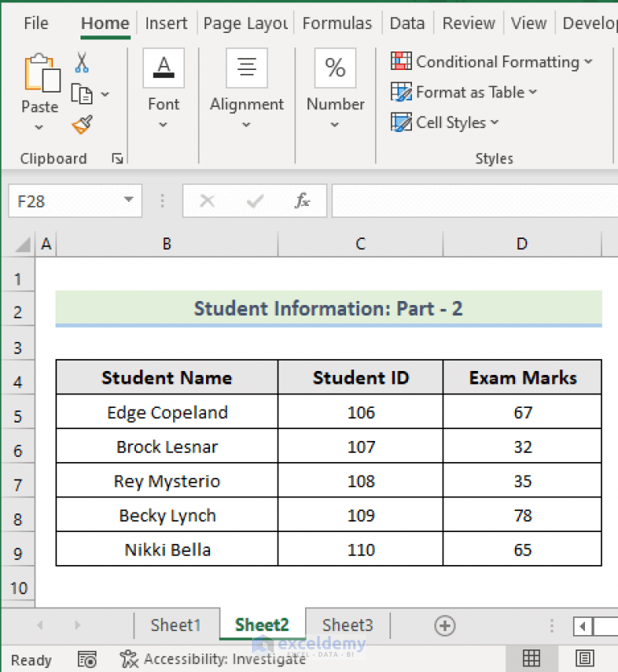Switch to Normal view in status bar
618x672 pixels.
[x=530, y=659]
